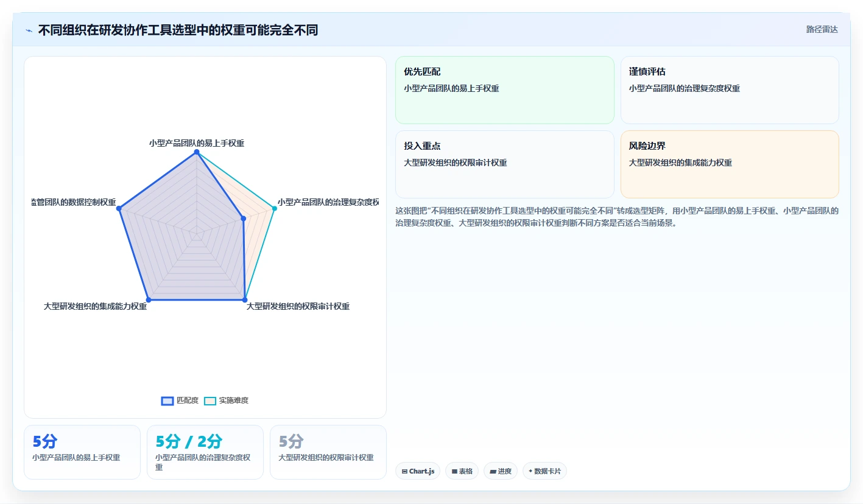
Task: Click axis label 大型研发组织的权限审计权重 on chart
Action: [298, 306]
